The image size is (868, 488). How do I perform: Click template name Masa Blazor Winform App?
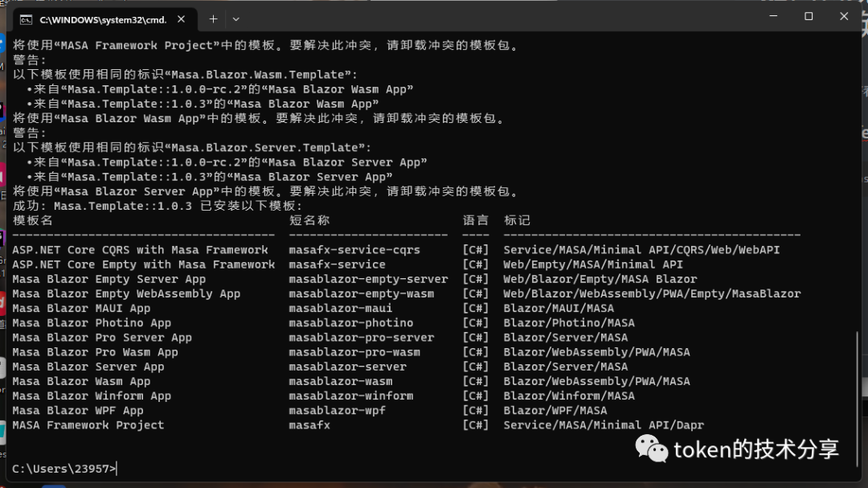pos(92,396)
